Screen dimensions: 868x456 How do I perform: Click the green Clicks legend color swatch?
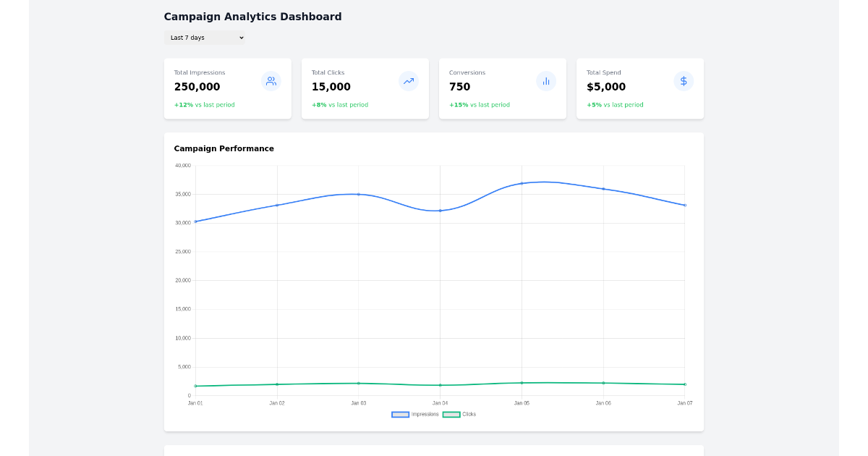(x=451, y=414)
